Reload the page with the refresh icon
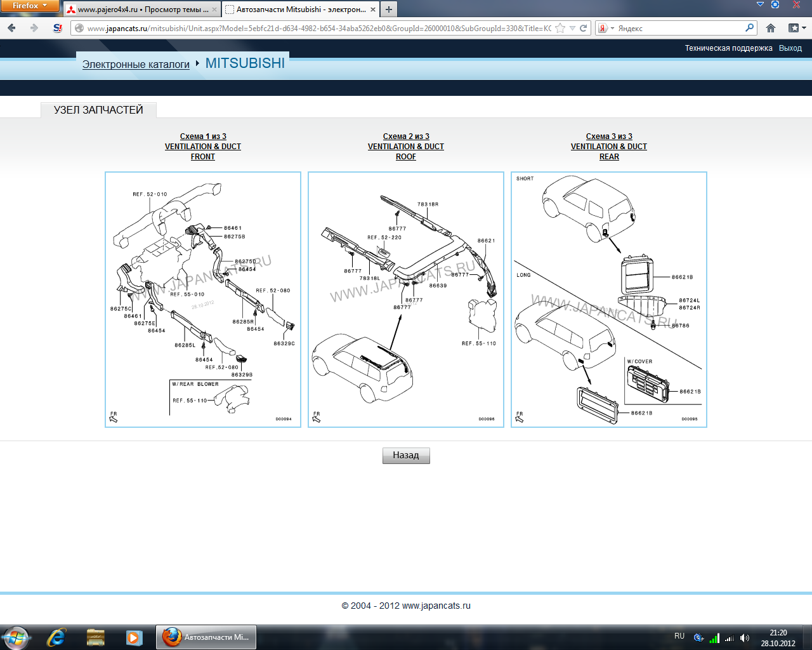This screenshot has width=812, height=650. coord(583,28)
